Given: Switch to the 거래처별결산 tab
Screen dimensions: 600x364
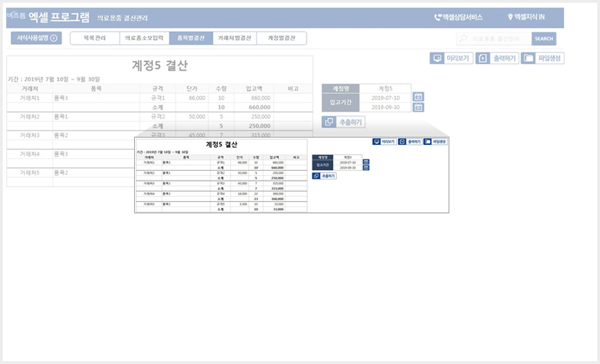Looking at the screenshot, I should [x=234, y=38].
